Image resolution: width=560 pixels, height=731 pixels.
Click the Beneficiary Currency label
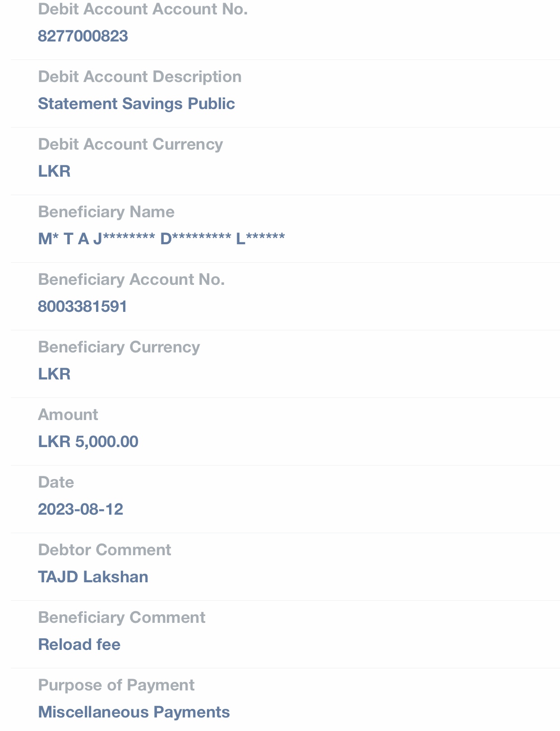click(x=119, y=347)
